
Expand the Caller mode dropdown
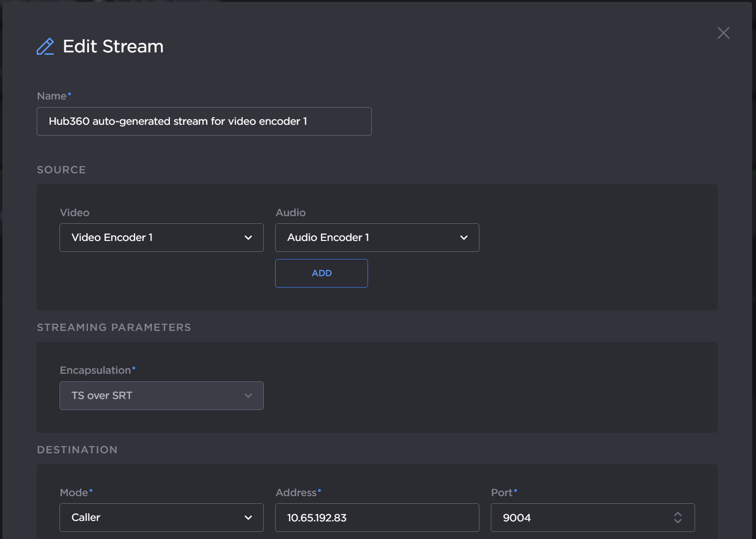click(x=161, y=518)
